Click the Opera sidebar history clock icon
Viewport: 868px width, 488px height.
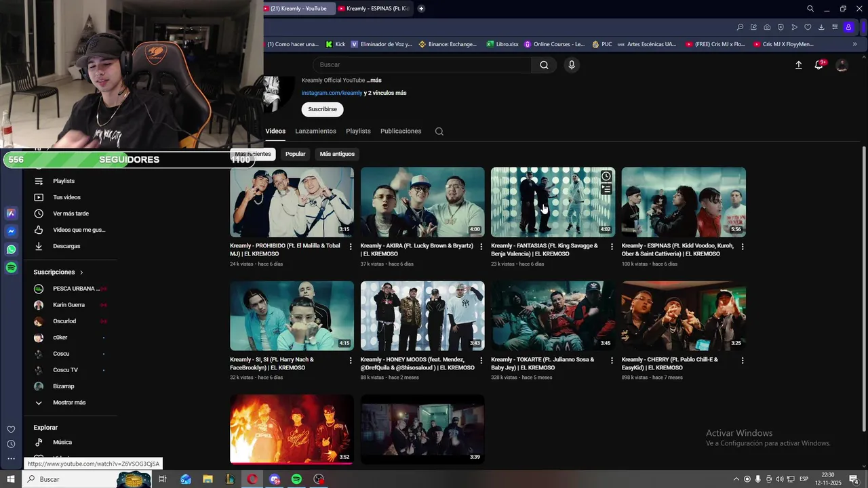click(11, 444)
